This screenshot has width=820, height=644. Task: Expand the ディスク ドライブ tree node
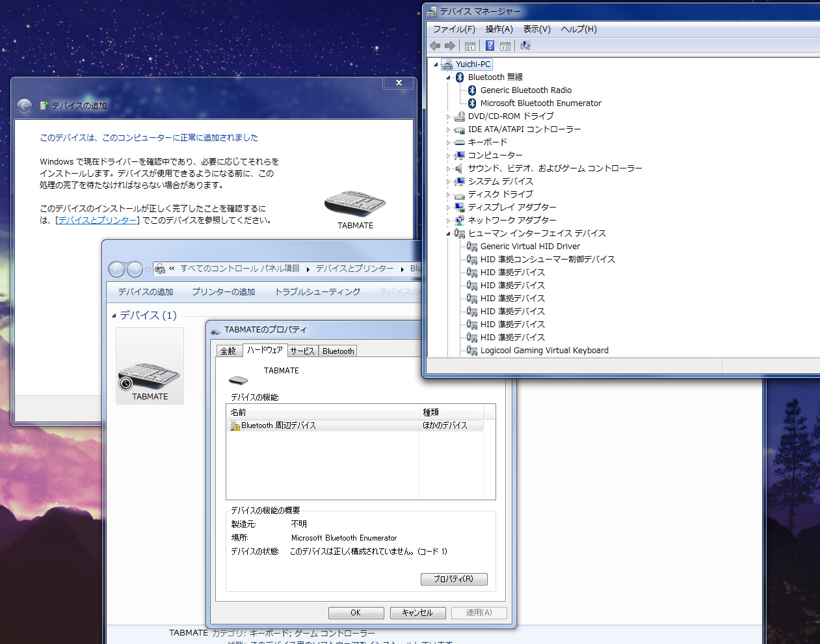[448, 195]
